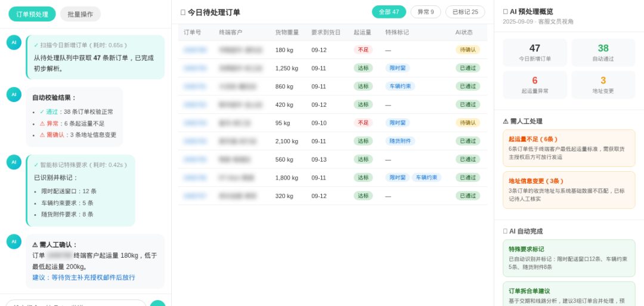Click AI avatar beside 扫描今日新增订单 message
Viewport: 644px width, 306px height.
[14, 42]
